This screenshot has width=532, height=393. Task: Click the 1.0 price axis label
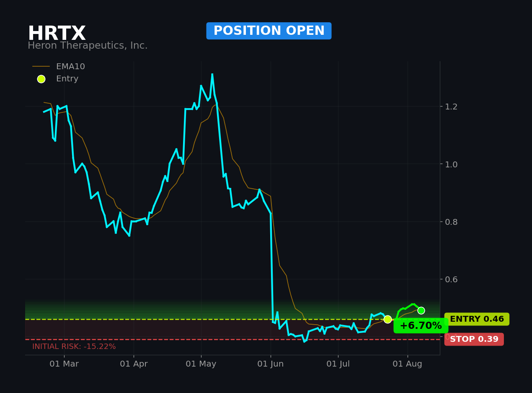pos(451,164)
